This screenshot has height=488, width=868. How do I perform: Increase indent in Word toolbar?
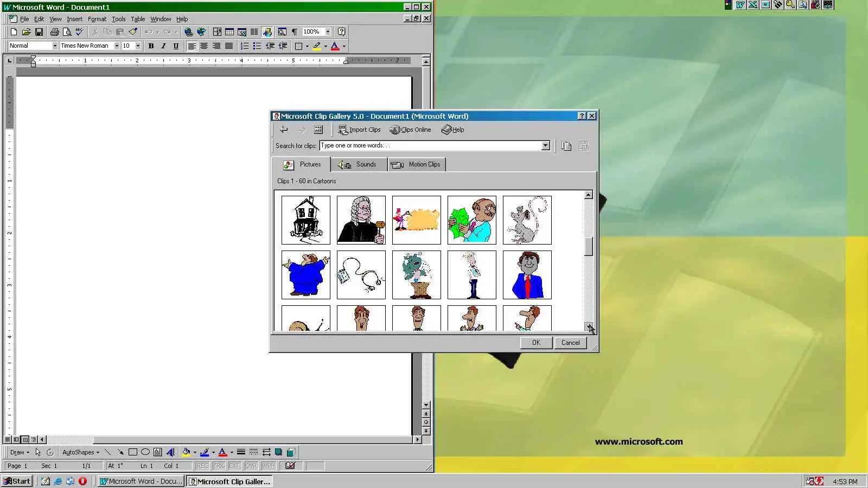click(x=283, y=46)
